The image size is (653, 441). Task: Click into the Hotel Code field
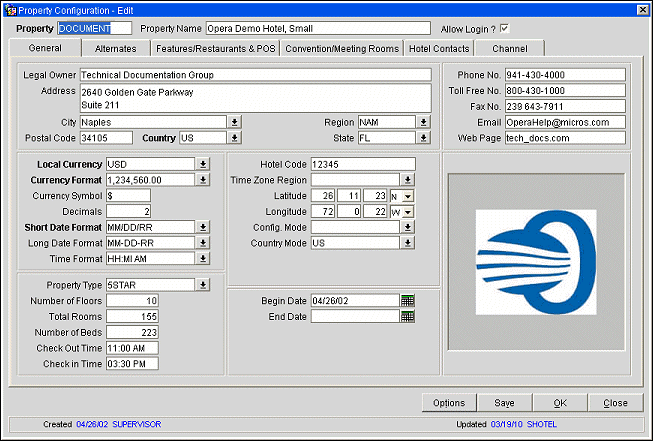(x=362, y=164)
